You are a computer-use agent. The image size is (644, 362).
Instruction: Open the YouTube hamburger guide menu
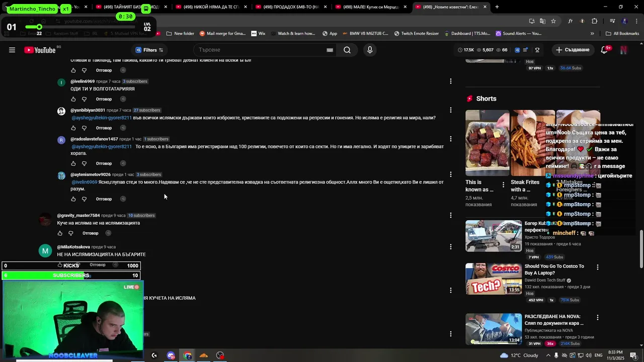click(12, 50)
